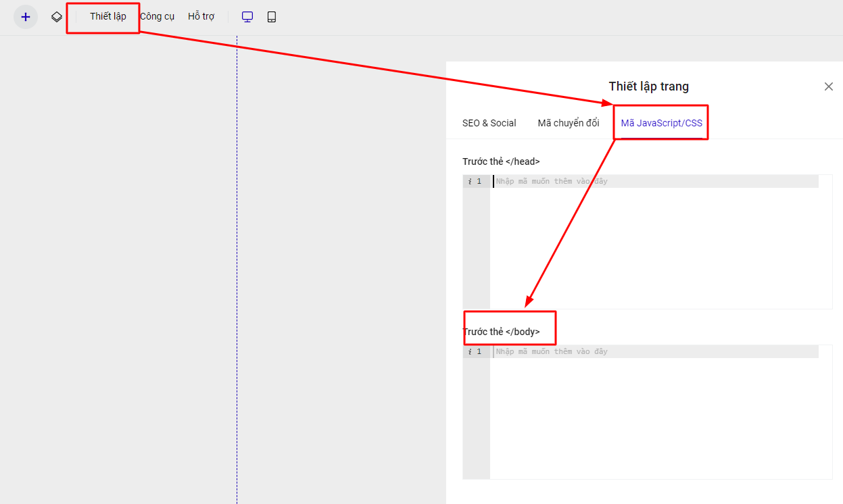Close the Thiết lập trang panel
Screen dimensions: 843x504
pyautogui.click(x=828, y=86)
